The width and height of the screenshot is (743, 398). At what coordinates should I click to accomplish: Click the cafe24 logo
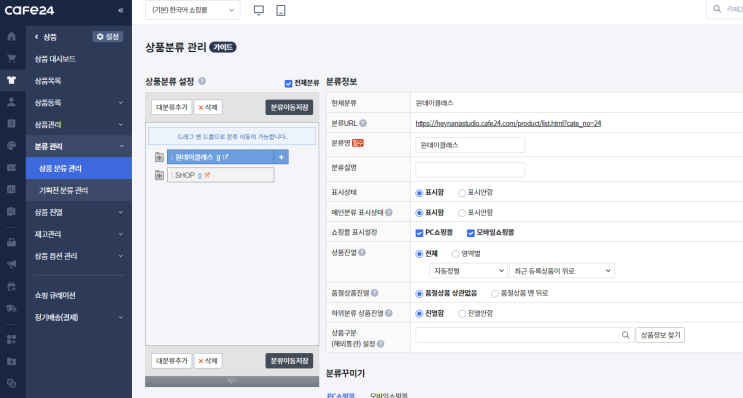pyautogui.click(x=29, y=10)
